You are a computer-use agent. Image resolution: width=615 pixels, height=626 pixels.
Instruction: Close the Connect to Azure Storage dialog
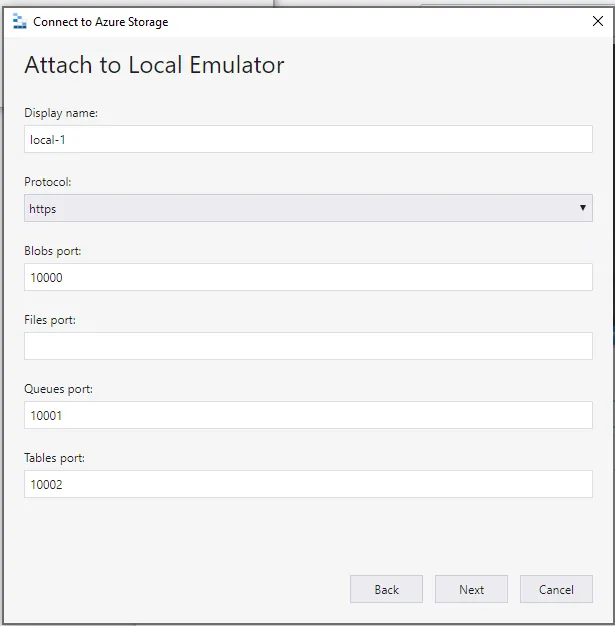click(x=597, y=21)
